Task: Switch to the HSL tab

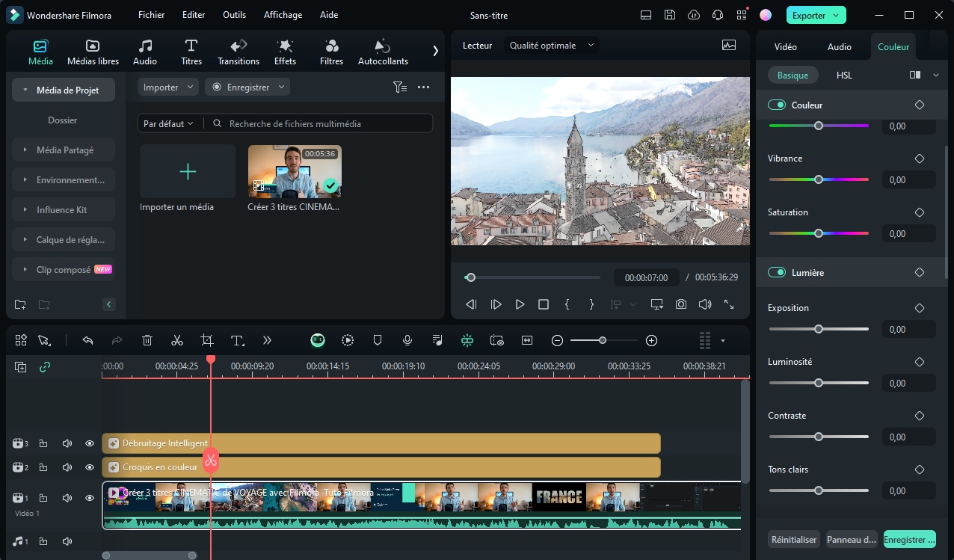Action: (x=844, y=75)
